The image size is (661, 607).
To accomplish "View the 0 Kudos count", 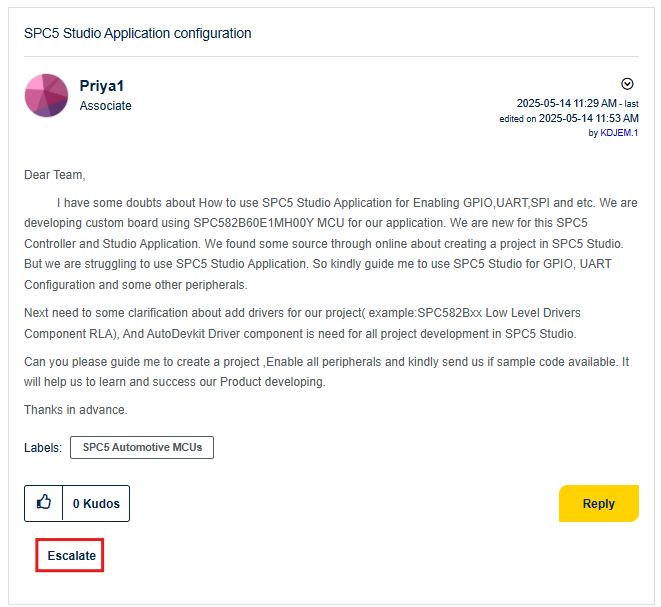I will click(96, 503).
